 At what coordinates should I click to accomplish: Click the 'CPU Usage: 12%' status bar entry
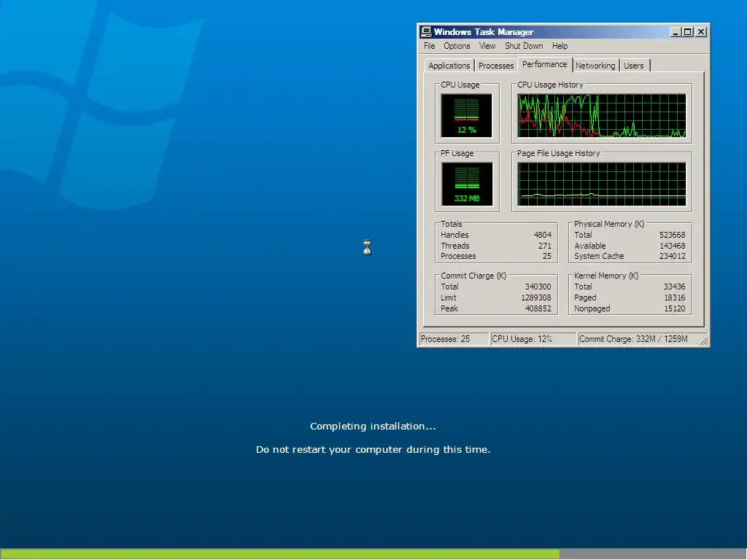[533, 339]
